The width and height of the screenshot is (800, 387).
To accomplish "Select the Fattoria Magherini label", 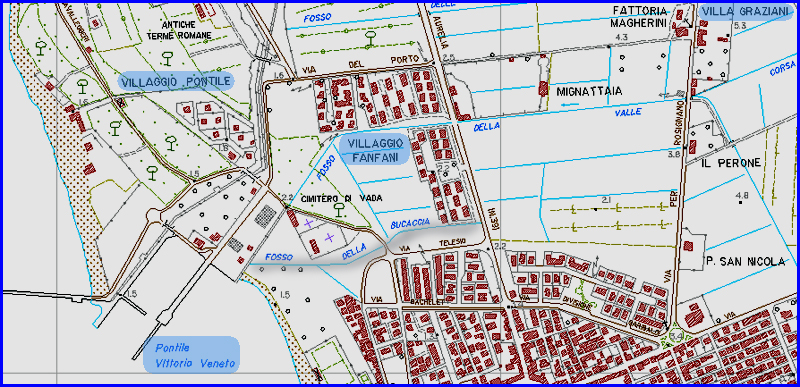I will pos(639,17).
